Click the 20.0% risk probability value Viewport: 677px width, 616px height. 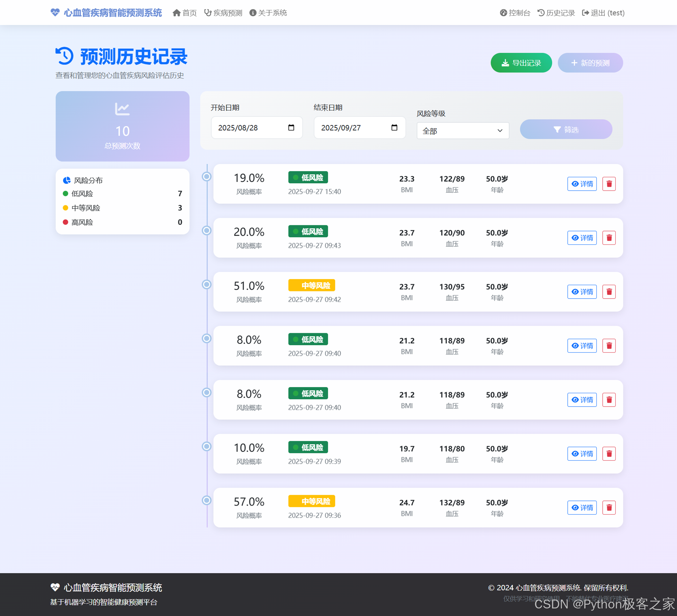click(x=249, y=232)
